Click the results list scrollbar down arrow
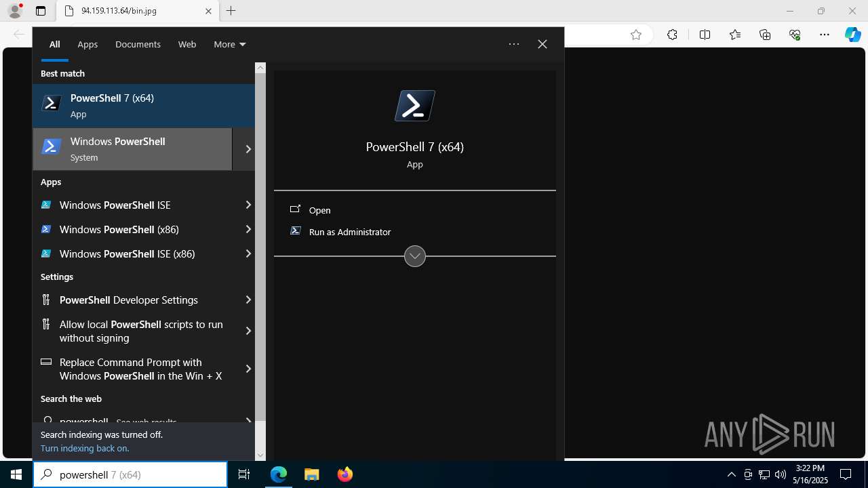Screen dimensions: 868x488 coord(260,455)
